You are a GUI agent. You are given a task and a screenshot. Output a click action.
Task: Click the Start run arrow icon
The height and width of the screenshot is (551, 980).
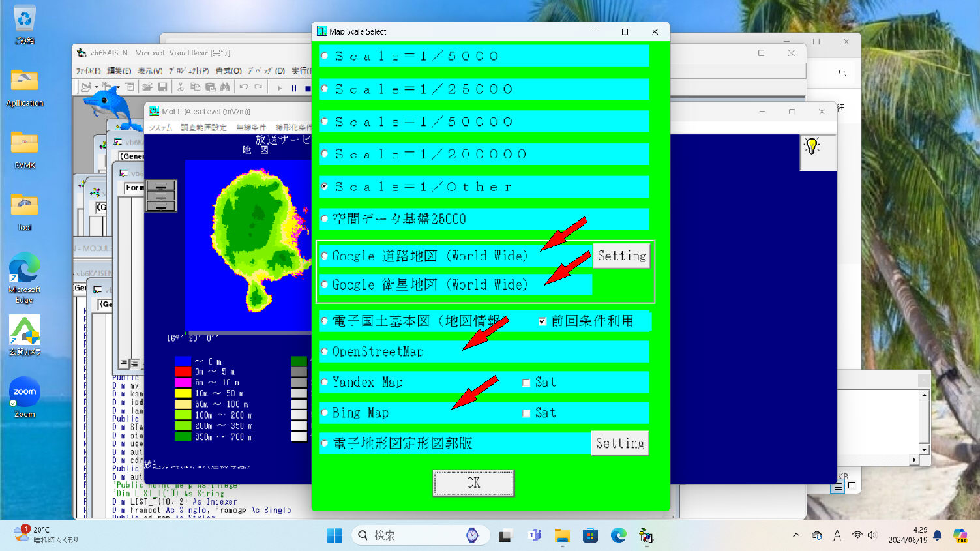[280, 87]
